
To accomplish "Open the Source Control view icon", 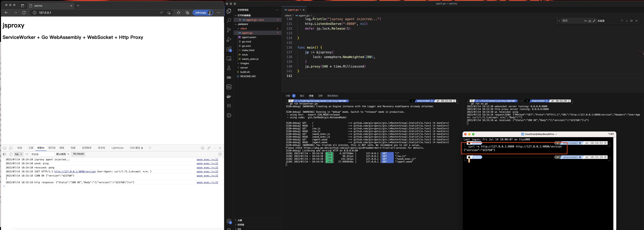I will 229,30.
